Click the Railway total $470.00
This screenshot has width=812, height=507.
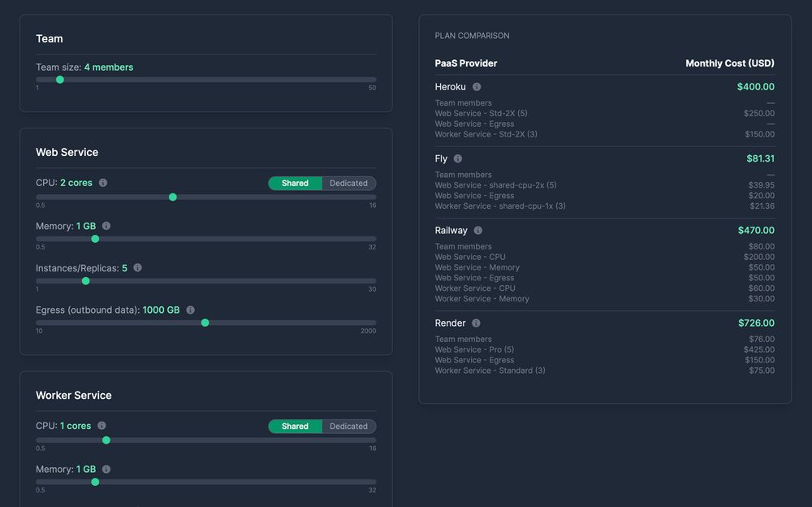(756, 230)
